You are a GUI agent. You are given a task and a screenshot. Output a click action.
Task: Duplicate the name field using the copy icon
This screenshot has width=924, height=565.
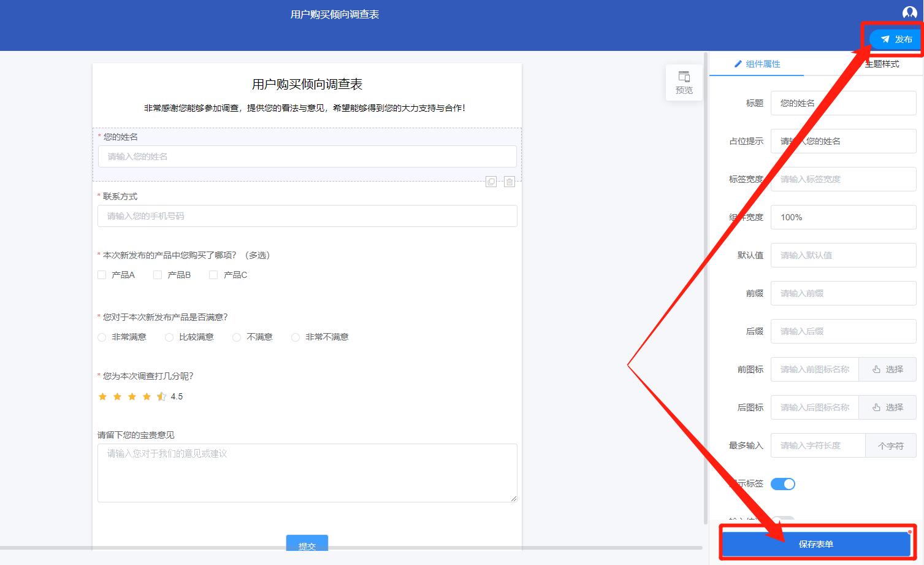point(491,181)
